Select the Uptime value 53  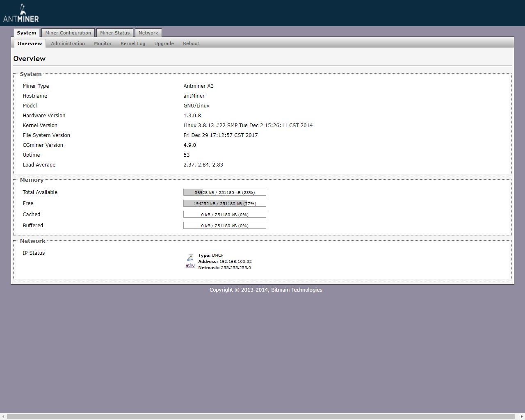click(187, 155)
